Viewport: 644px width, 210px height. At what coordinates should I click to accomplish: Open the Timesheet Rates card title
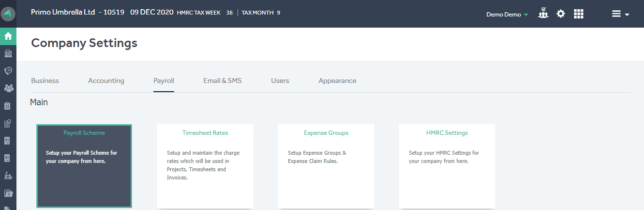[205, 132]
